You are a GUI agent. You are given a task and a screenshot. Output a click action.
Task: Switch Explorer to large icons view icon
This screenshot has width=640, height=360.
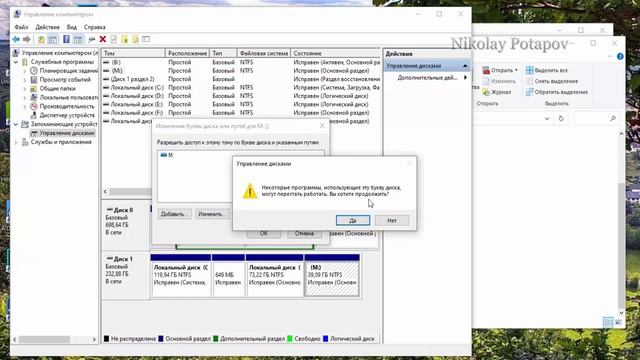point(618,322)
